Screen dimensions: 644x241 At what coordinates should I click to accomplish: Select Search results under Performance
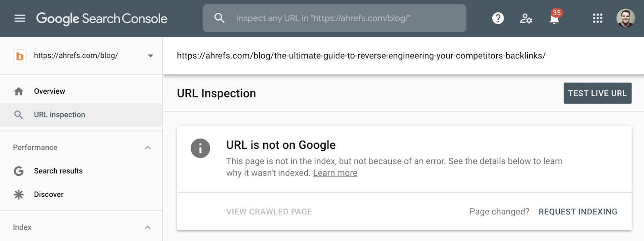point(58,171)
